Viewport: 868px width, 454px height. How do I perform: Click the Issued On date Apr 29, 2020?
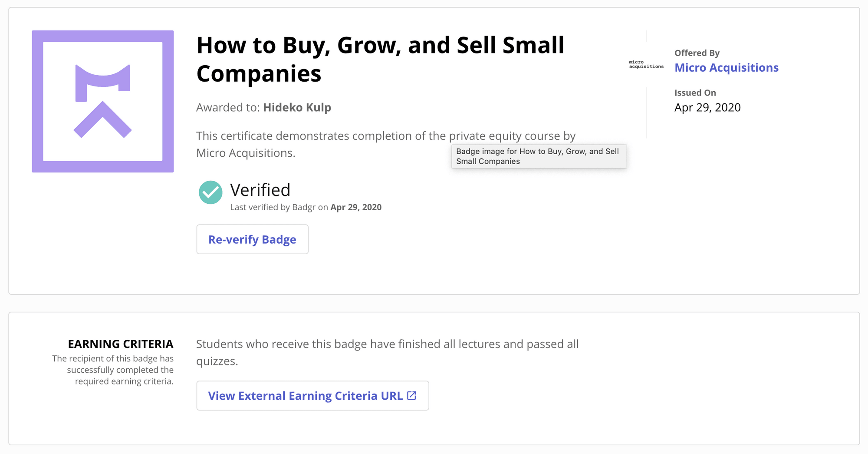click(x=707, y=107)
